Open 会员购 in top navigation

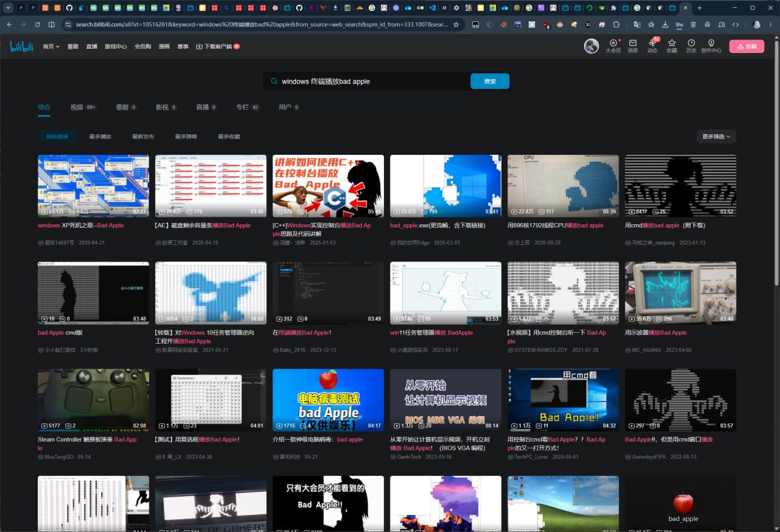point(143,46)
